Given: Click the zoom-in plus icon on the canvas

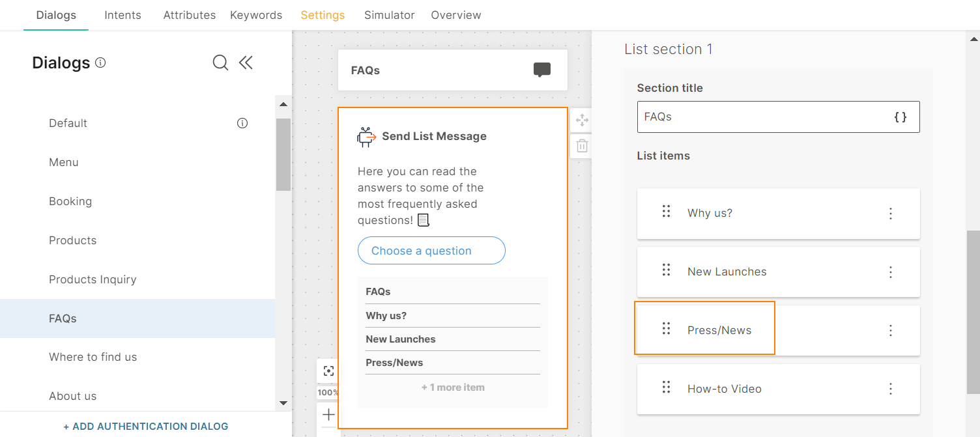Looking at the screenshot, I should (328, 414).
